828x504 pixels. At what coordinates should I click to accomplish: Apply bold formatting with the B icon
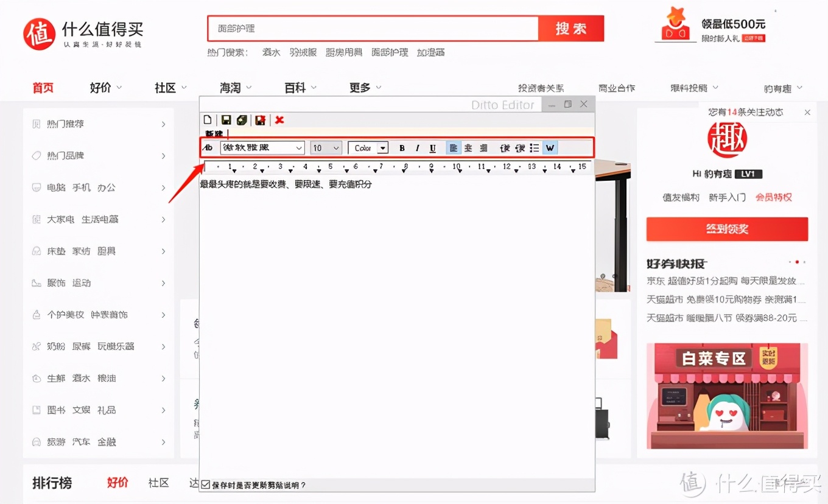(402, 147)
